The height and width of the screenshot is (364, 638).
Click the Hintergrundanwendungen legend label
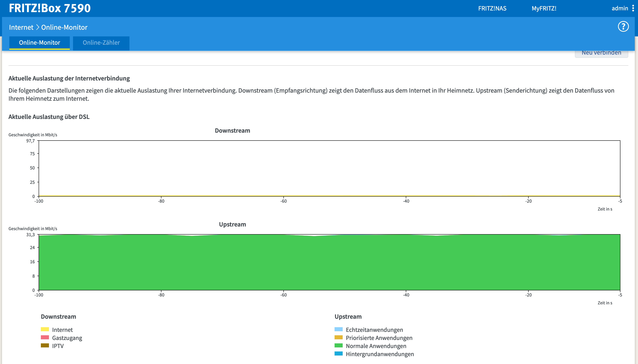click(x=380, y=354)
